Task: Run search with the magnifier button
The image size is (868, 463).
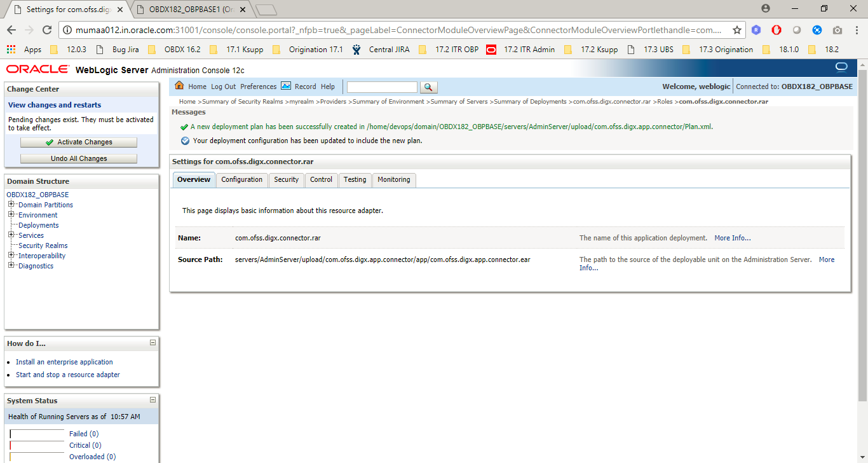Action: pyautogui.click(x=429, y=87)
